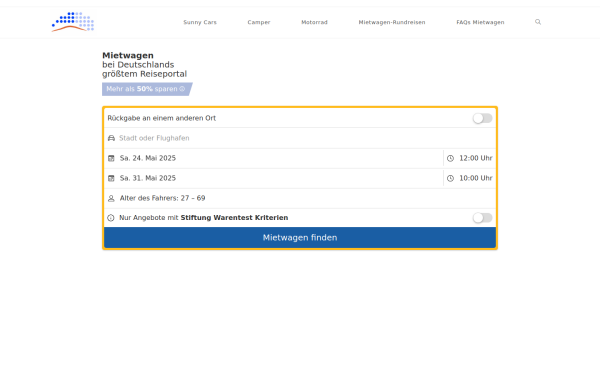Click the person icon for driver age
Screen dimensions: 600x375
coord(111,198)
